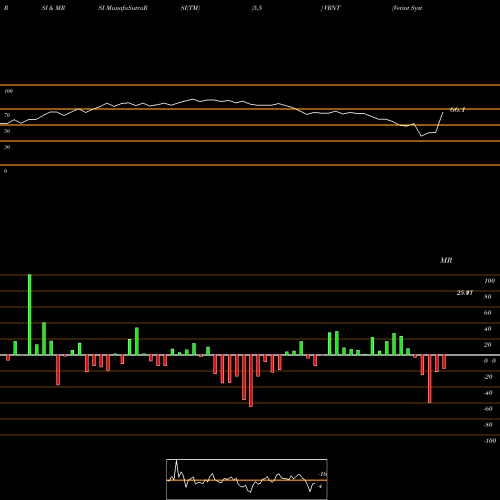500x500 pixels.
Task: Click the 25.07 value in MR panel
Action: pyautogui.click(x=465, y=293)
